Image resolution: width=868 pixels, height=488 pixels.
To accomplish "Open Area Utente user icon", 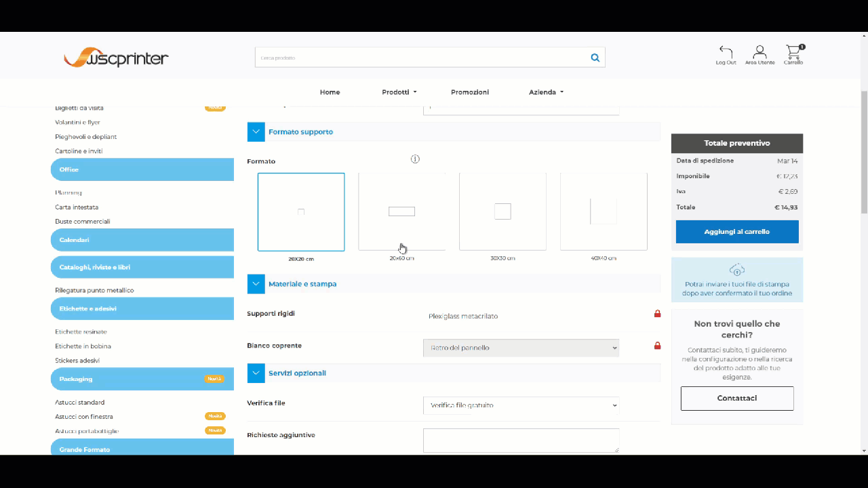I will point(759,52).
